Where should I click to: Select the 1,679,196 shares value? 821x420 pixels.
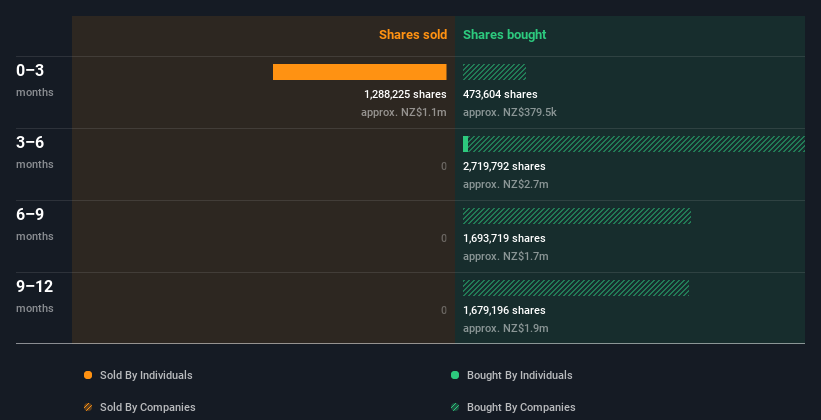[504, 310]
